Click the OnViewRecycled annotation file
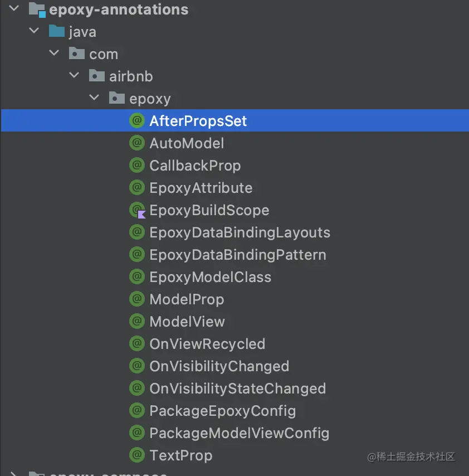This screenshot has width=469, height=476. (x=207, y=344)
